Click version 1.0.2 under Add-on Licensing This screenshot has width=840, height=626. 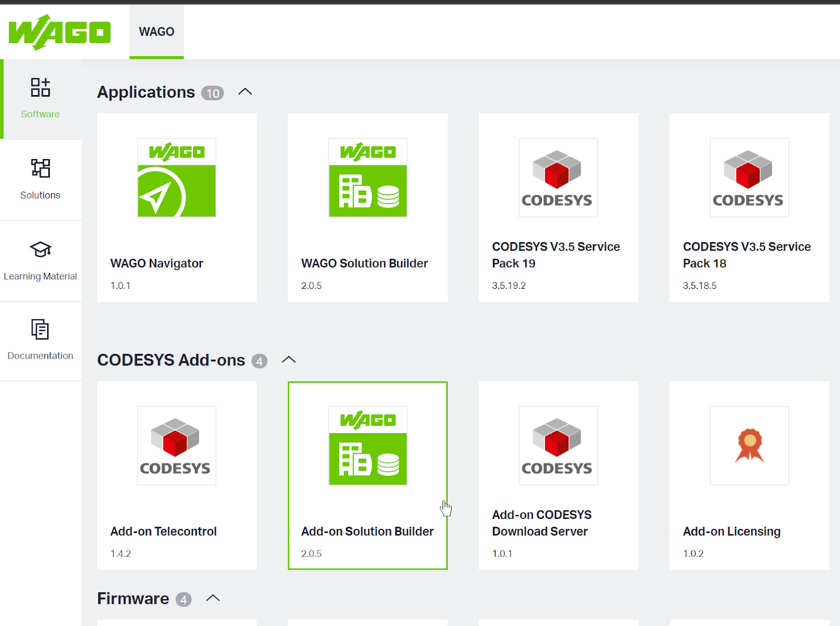coord(693,554)
